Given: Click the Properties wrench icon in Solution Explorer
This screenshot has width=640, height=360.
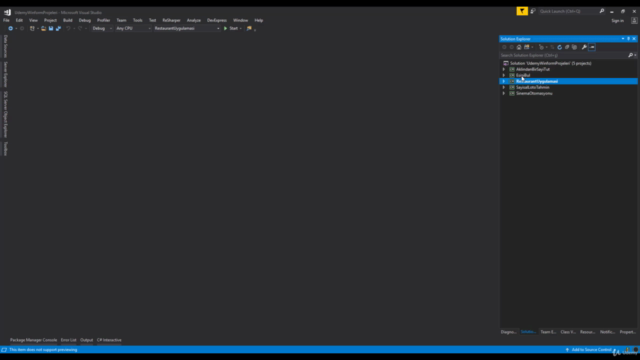Looking at the screenshot, I should click(584, 47).
